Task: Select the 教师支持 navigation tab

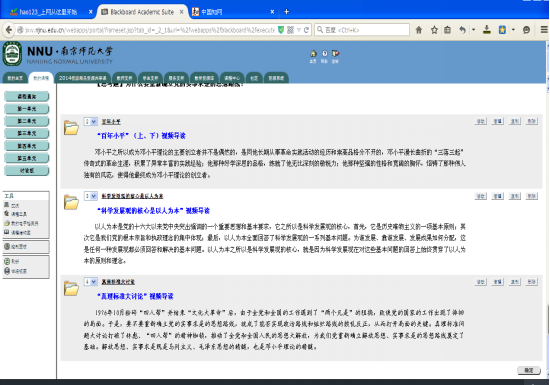Action: (x=125, y=78)
